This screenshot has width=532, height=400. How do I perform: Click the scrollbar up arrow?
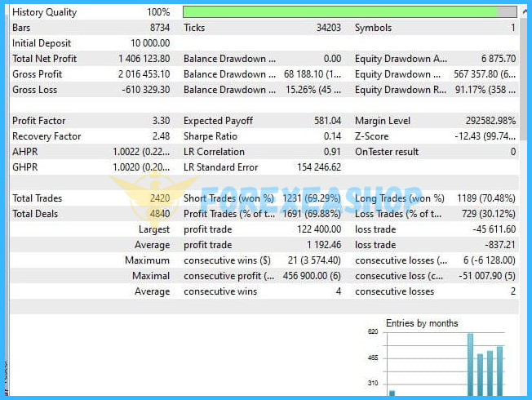(525, 11)
